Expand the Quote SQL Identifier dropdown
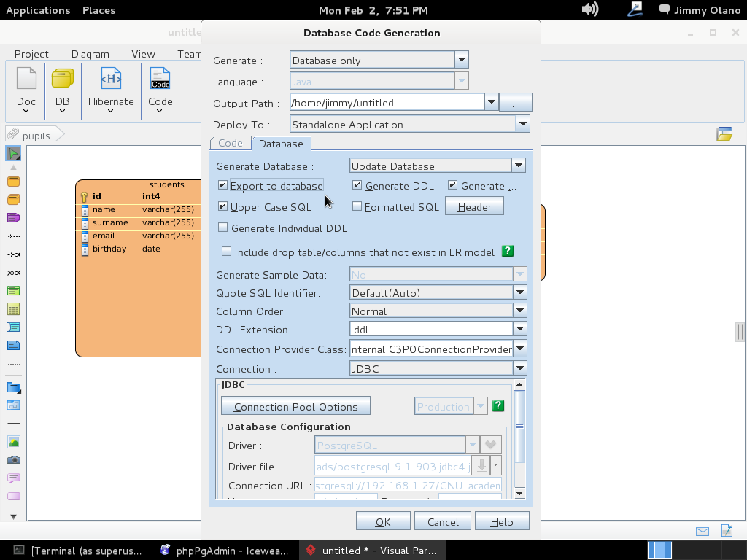This screenshot has width=747, height=560. (x=519, y=292)
